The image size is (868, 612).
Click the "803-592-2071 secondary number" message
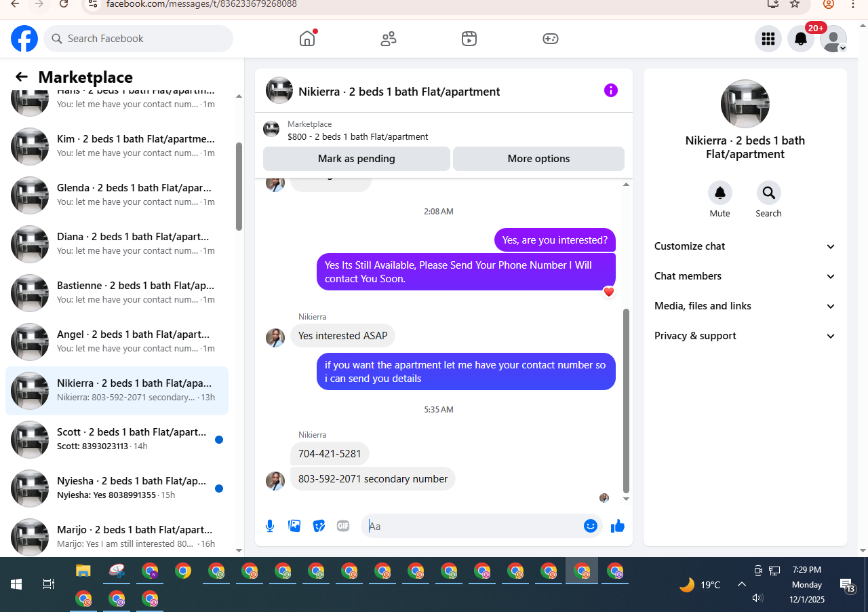pos(373,478)
